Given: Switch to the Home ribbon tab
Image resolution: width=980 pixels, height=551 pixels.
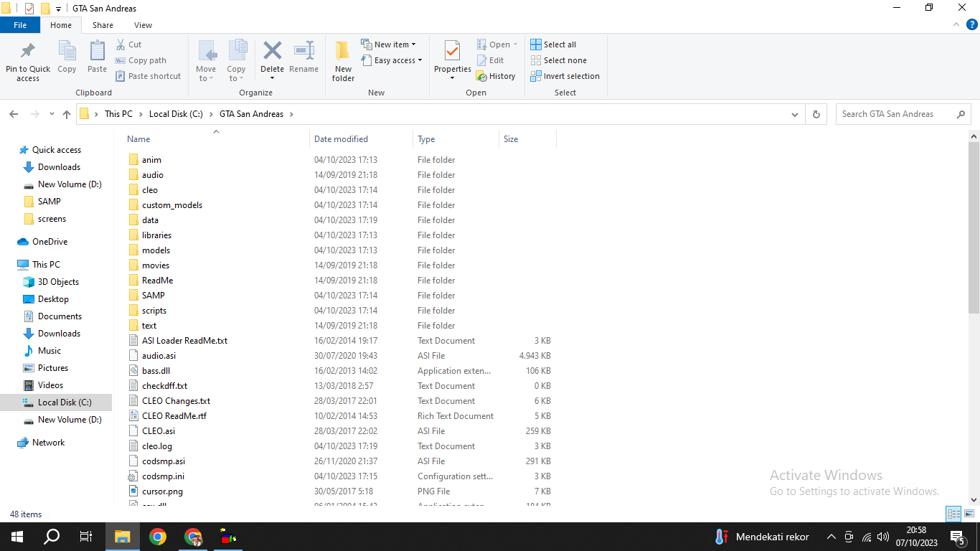Looking at the screenshot, I should click(x=61, y=25).
